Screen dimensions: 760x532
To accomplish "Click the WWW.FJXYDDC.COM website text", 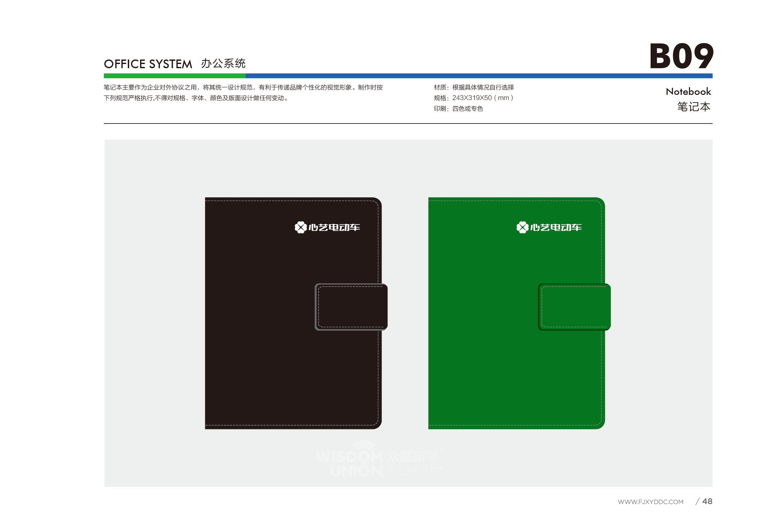I will [650, 502].
